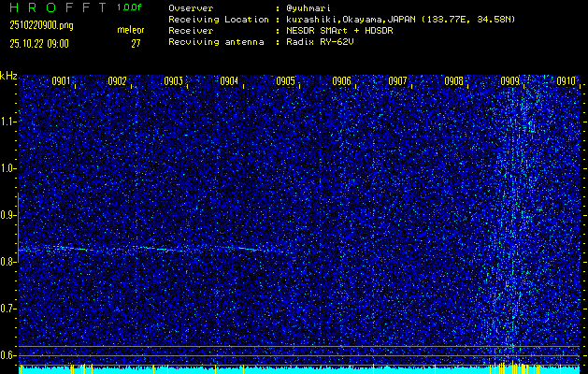Click the 0.7 frequency axis label

(8, 309)
